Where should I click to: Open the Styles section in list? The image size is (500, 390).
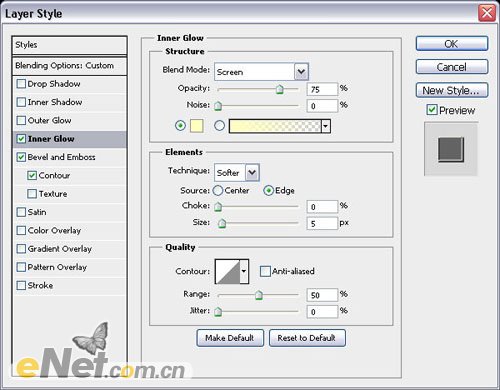tap(69, 45)
